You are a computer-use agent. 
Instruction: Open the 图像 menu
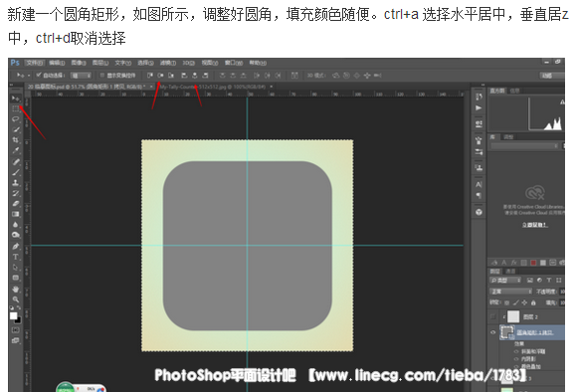coord(79,63)
